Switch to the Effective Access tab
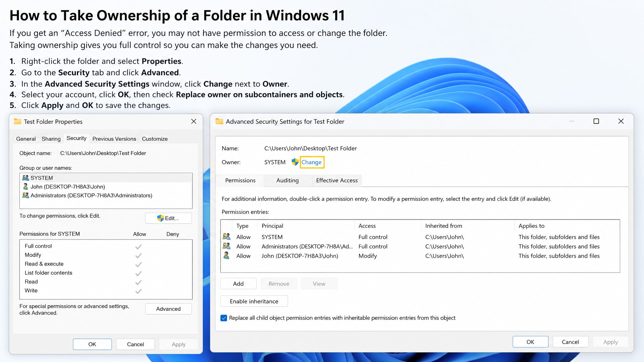Viewport: 644px width, 362px height. 337,180
